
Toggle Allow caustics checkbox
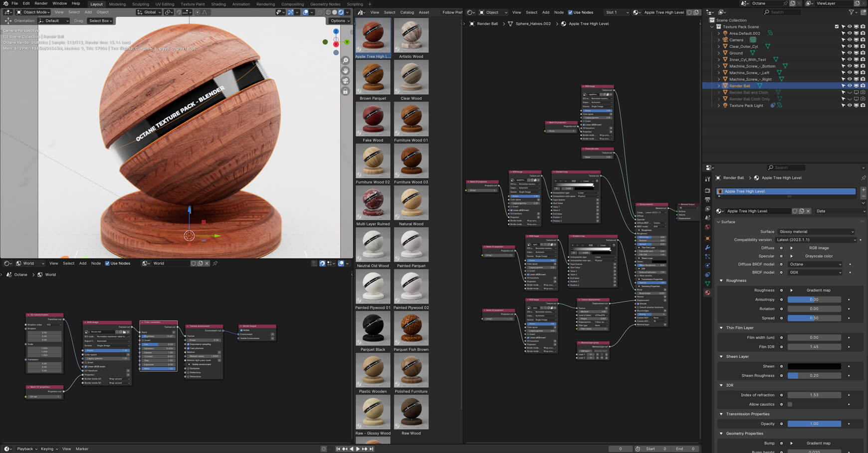[x=790, y=404]
